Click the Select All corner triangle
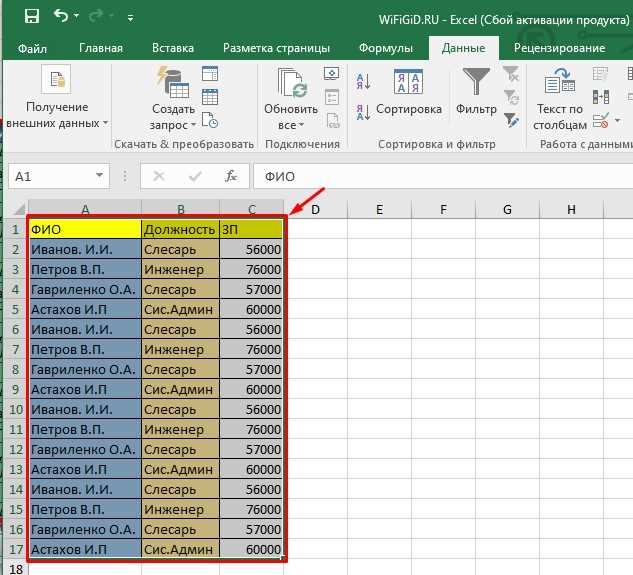Screen dimensions: 633x575 19,209
